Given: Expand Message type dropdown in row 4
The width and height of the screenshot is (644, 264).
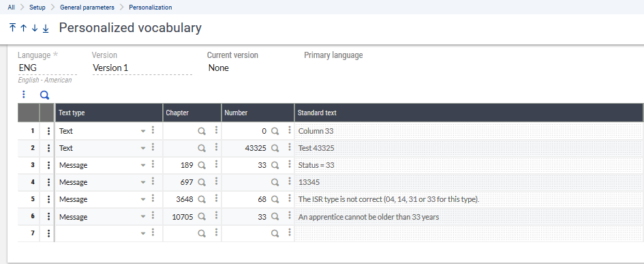Looking at the screenshot, I should click(x=143, y=182).
